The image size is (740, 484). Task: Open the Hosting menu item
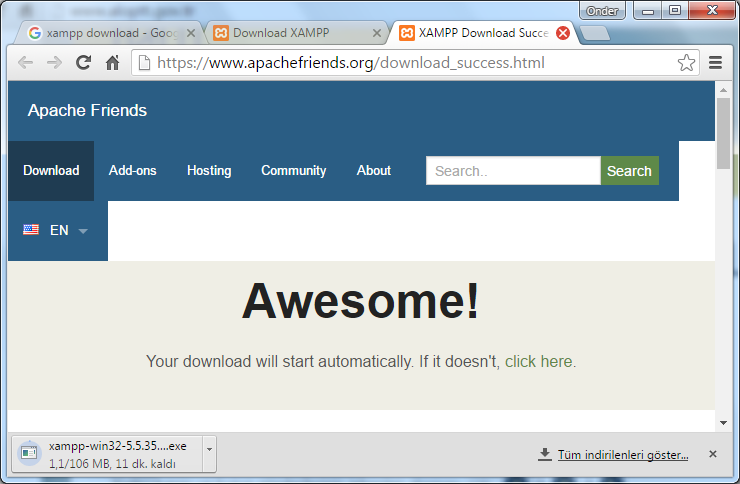click(x=209, y=171)
